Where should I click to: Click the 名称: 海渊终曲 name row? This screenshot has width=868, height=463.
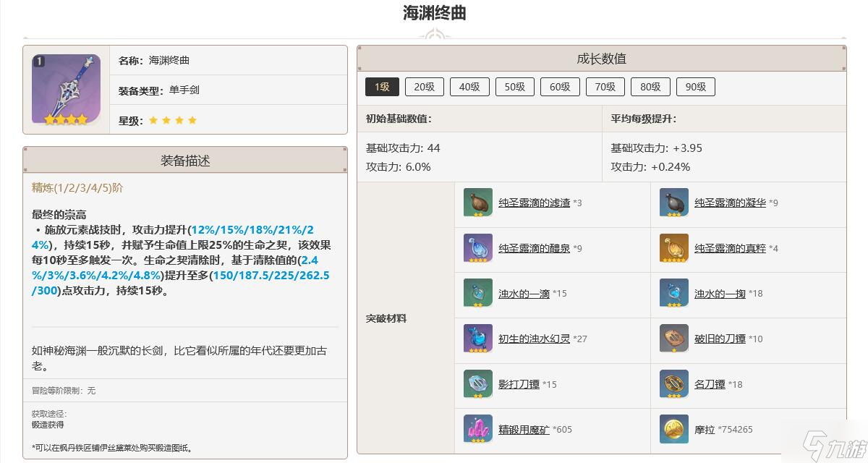[x=229, y=61]
